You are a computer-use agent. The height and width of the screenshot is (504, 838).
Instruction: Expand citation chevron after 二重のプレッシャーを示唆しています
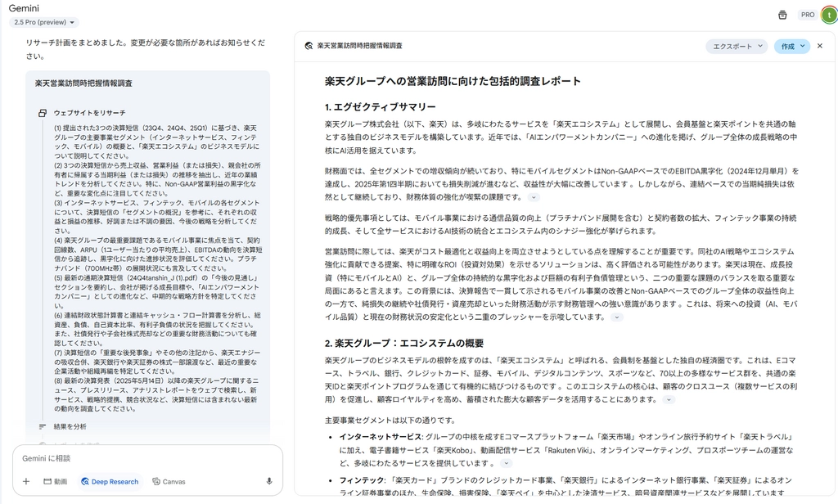(x=617, y=317)
